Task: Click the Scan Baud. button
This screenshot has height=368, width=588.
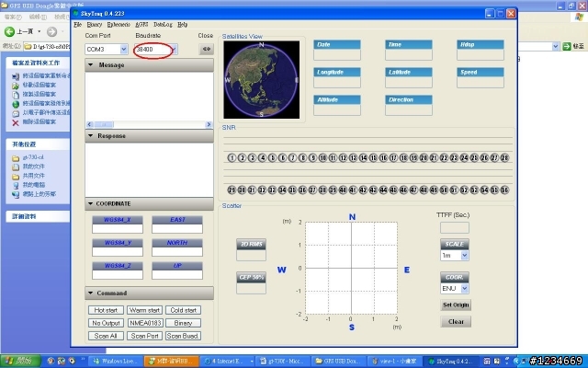Action: (x=184, y=336)
